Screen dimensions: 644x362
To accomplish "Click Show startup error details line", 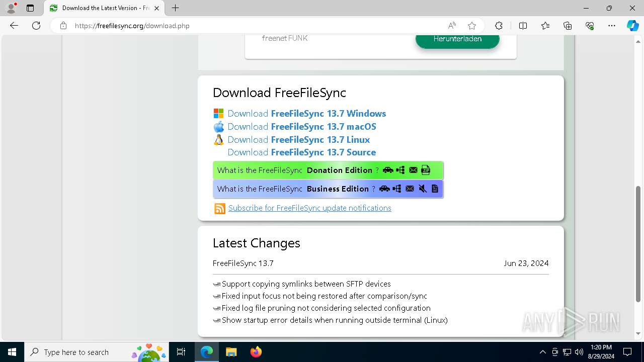I will click(335, 320).
